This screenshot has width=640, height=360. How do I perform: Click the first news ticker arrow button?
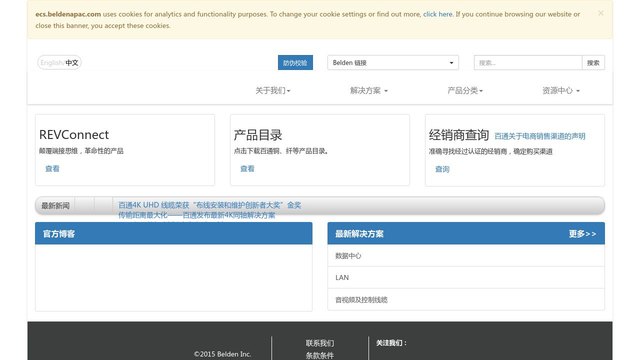pyautogui.click(x=84, y=205)
